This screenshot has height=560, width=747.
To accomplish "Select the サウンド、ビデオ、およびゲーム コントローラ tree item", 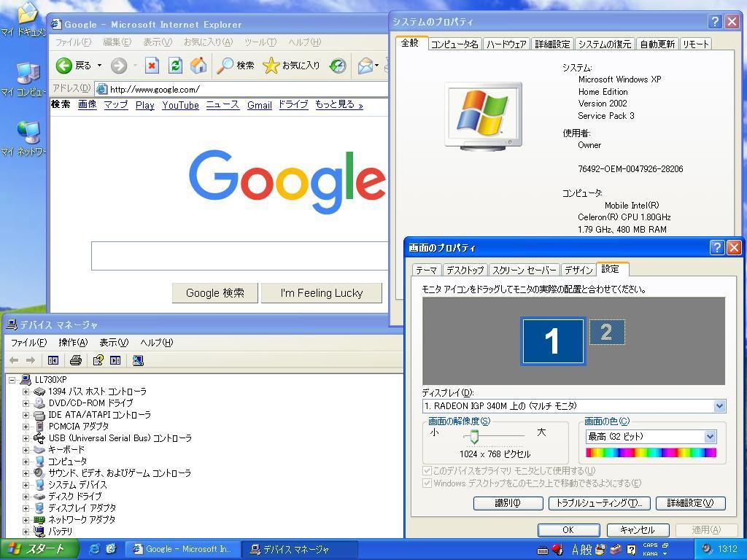I will click(x=120, y=473).
